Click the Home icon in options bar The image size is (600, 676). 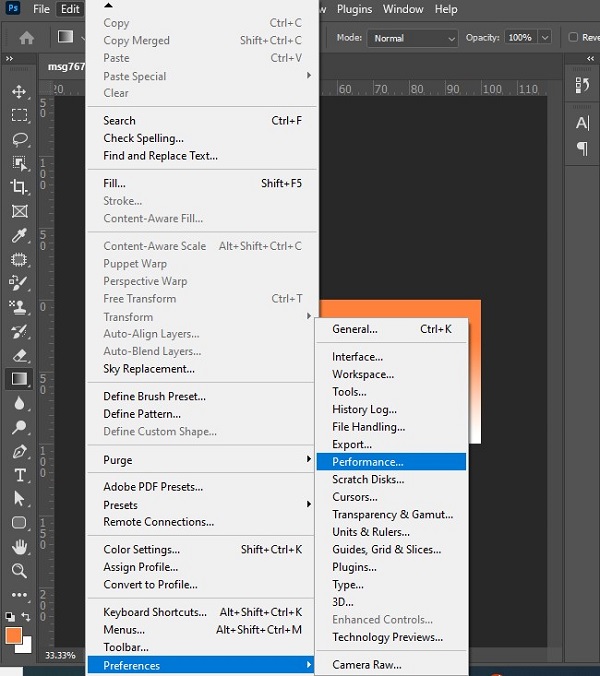[x=27, y=38]
